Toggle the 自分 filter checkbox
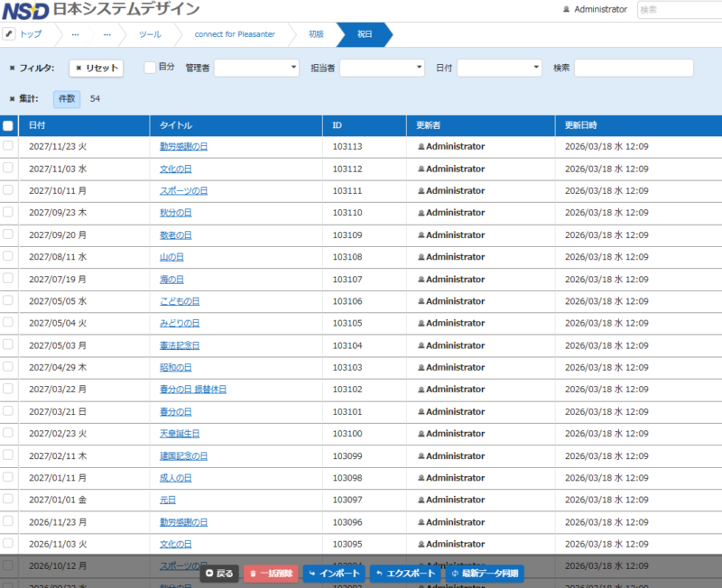 [x=151, y=68]
